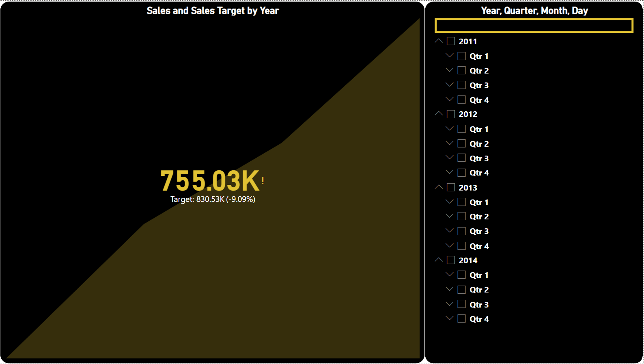Viewport: 644px width, 364px height.
Task: Select the Sales and Sales Target chart title
Action: pyautogui.click(x=212, y=11)
